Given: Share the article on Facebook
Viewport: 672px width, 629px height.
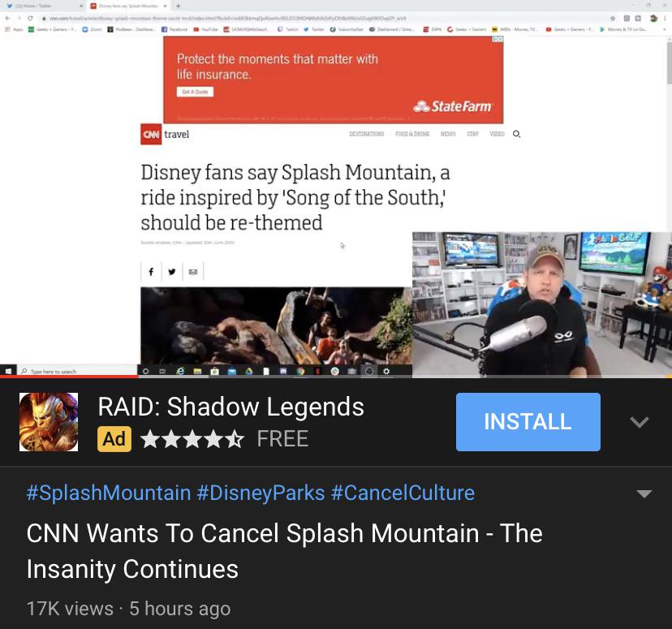Looking at the screenshot, I should [x=151, y=272].
